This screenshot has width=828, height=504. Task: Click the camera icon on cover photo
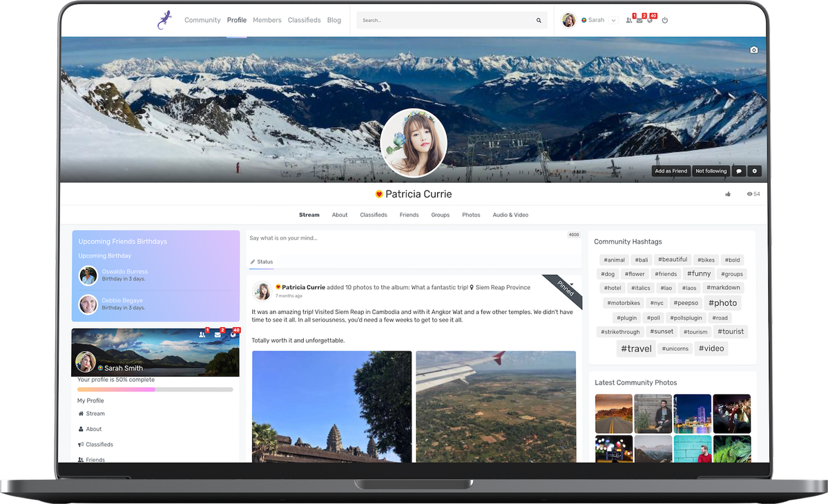[x=753, y=50]
